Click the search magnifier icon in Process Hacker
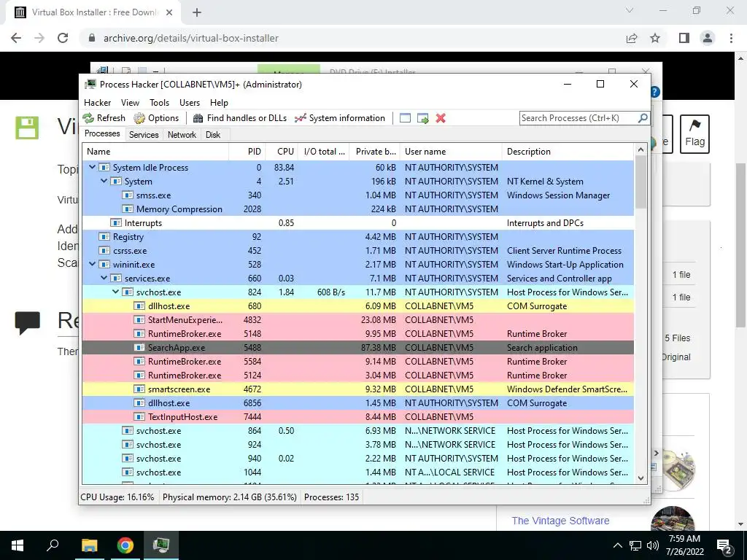This screenshot has width=747, height=560. (642, 117)
